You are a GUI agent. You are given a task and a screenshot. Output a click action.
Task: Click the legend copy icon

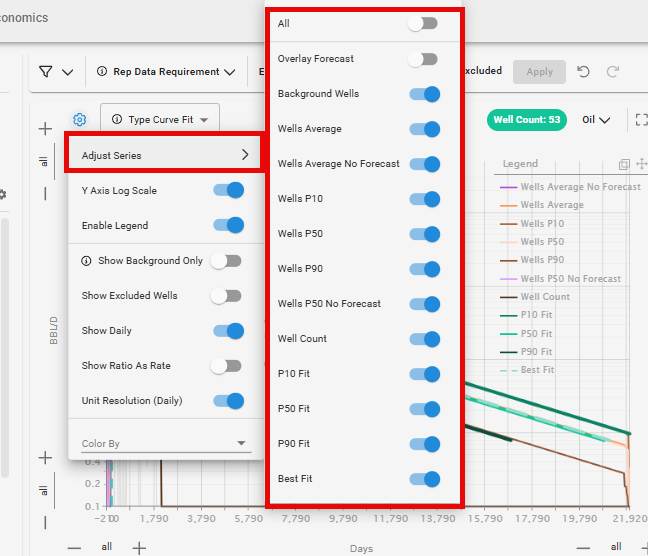click(x=624, y=164)
